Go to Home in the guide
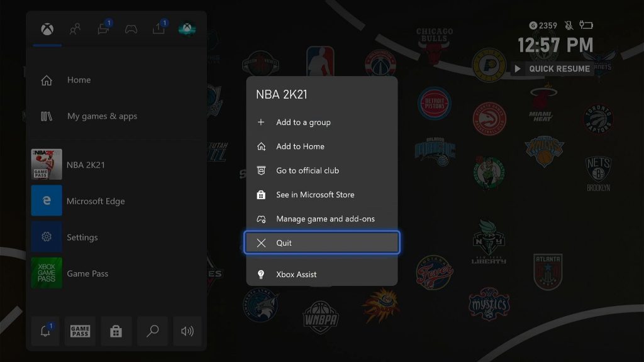 (116, 80)
